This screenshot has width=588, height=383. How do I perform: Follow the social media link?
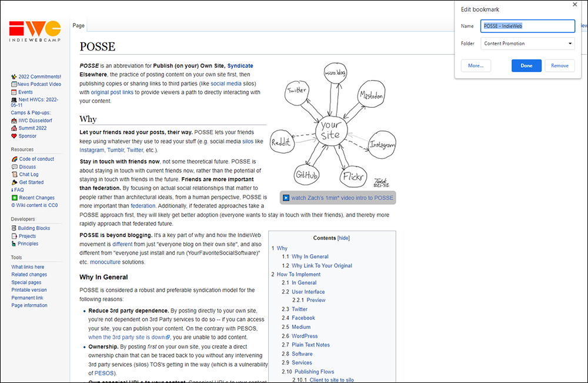coord(226,84)
